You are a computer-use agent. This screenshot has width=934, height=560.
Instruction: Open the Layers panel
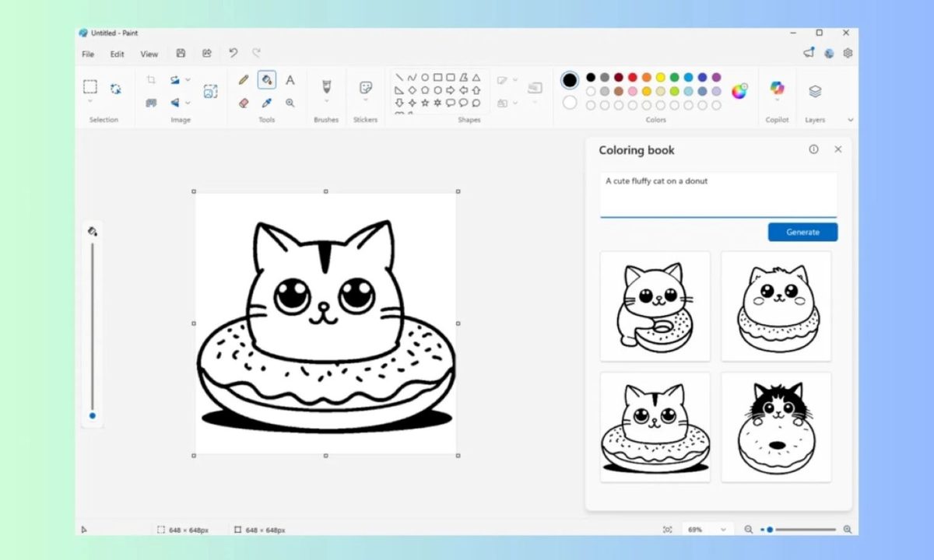815,91
